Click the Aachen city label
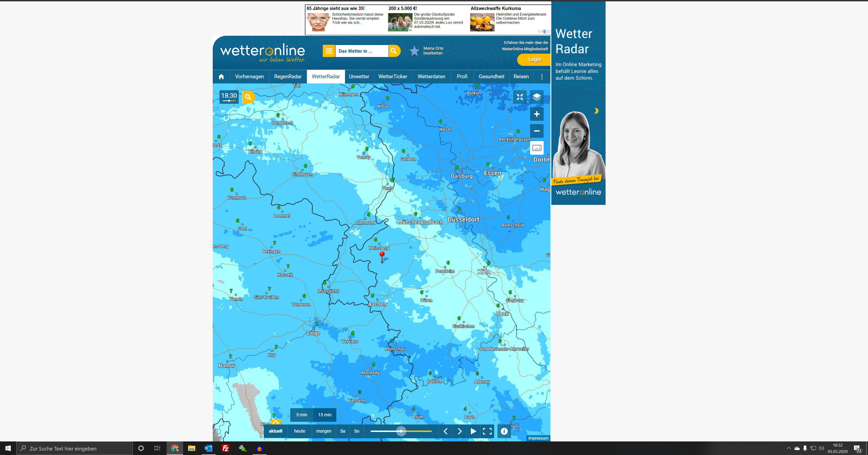 tap(377, 304)
